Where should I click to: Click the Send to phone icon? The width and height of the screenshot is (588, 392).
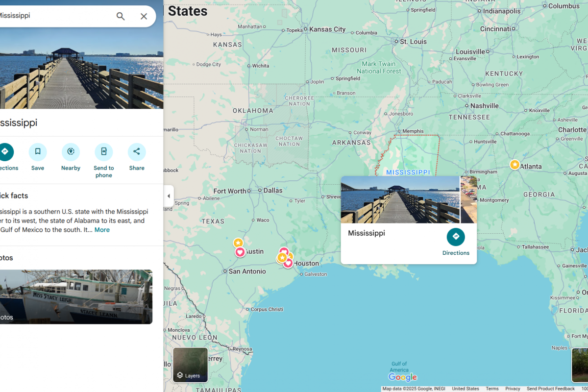[x=104, y=152]
